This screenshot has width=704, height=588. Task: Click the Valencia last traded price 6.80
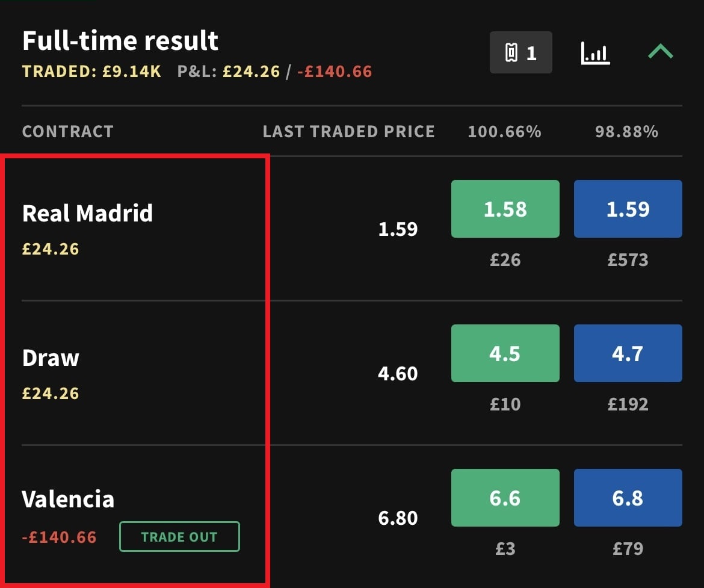(x=398, y=518)
